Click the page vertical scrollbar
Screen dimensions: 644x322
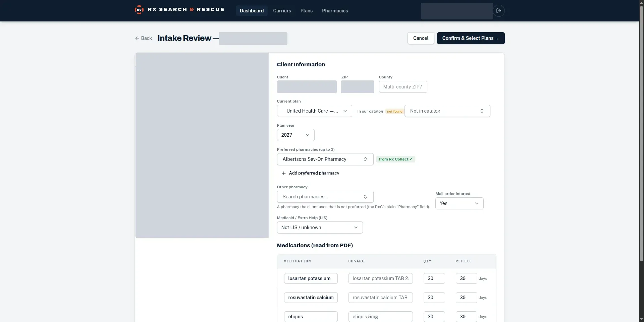point(641,134)
